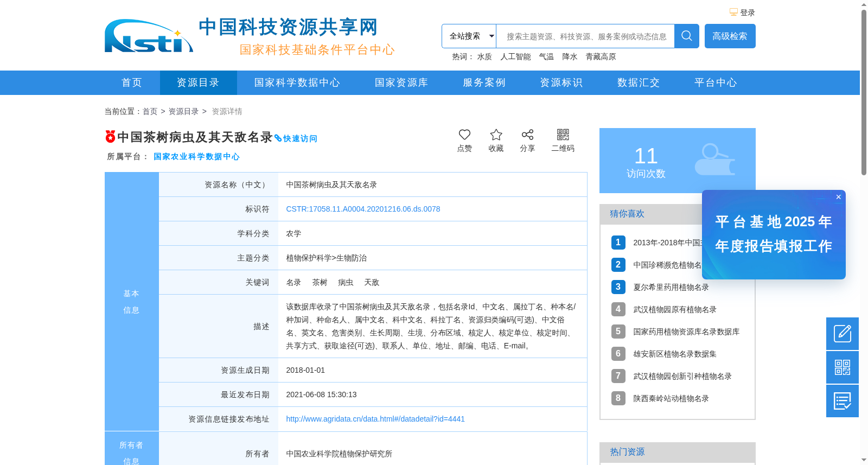Open recommendation 武汉植物园原有植物名录

tap(675, 309)
